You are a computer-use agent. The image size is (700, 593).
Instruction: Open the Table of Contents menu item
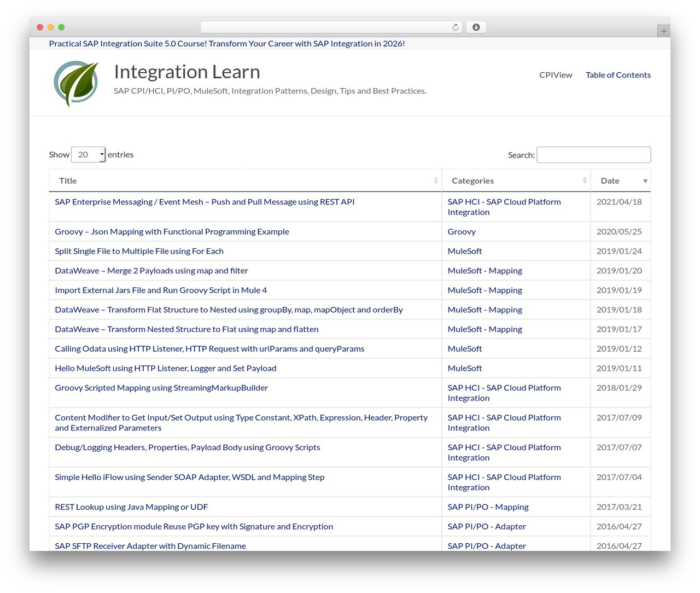coord(618,75)
